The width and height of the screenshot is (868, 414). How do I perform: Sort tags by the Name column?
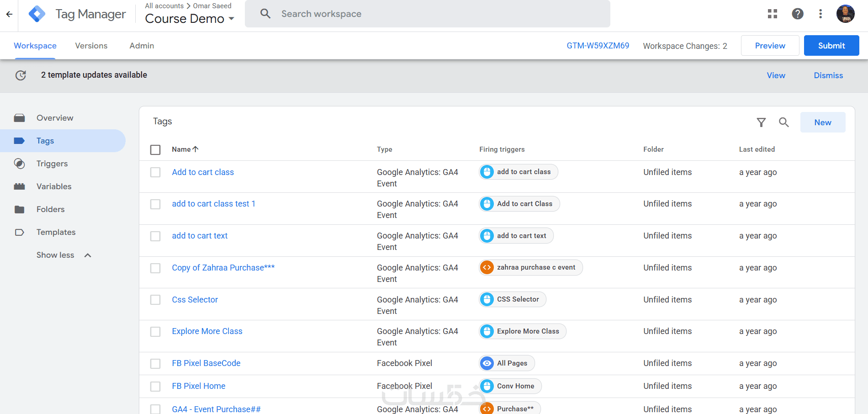click(x=185, y=149)
